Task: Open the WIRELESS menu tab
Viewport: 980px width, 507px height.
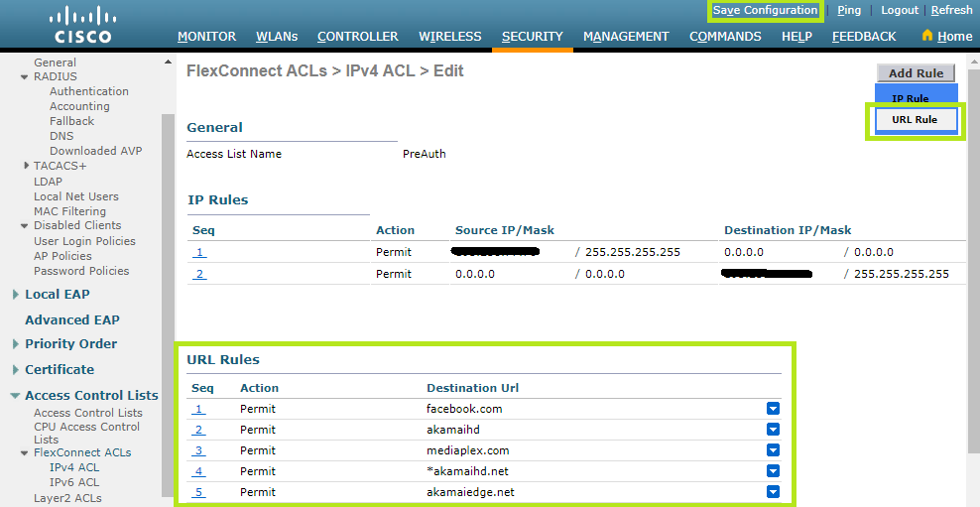Action: 449,37
